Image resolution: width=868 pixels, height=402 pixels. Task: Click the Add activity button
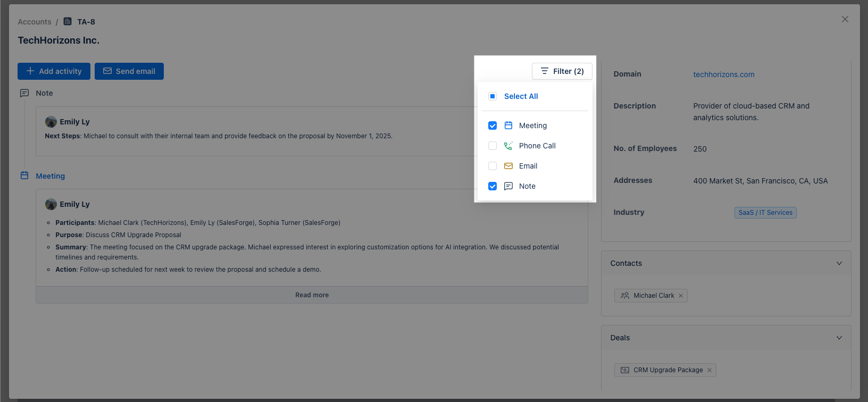pos(54,71)
